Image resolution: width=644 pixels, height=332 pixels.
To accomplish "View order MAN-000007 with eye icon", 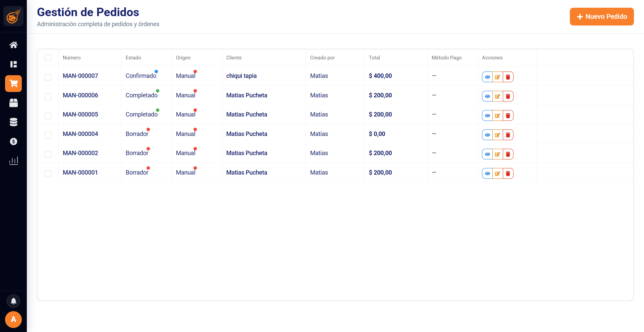I will click(487, 77).
